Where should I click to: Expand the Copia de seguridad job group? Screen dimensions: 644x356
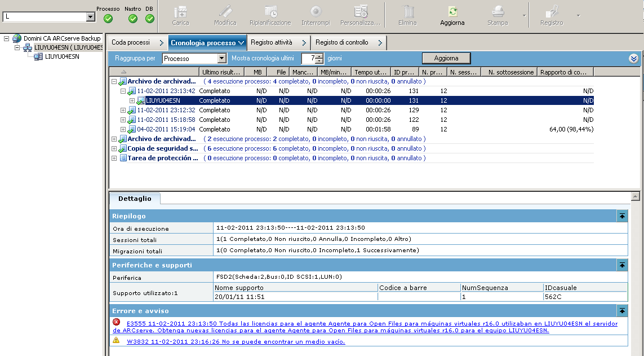pos(114,148)
